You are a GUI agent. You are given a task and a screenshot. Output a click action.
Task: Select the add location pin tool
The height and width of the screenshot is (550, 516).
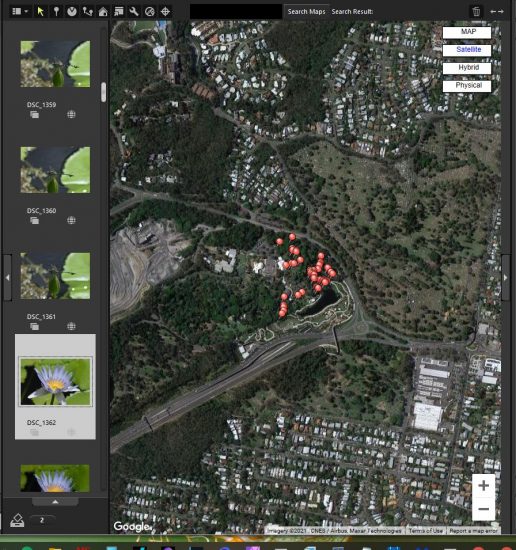(56, 12)
